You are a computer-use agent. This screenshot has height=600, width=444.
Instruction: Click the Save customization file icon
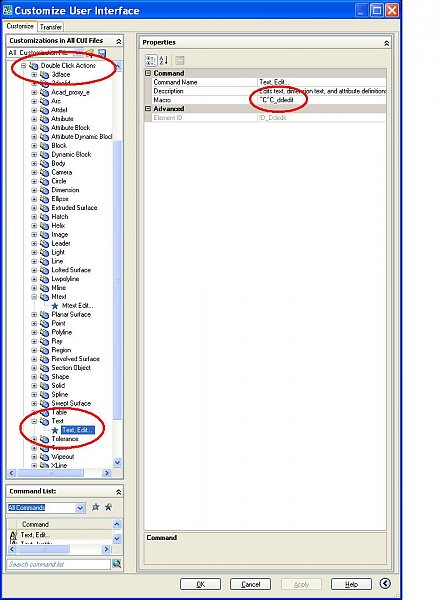pyautogui.click(x=102, y=53)
